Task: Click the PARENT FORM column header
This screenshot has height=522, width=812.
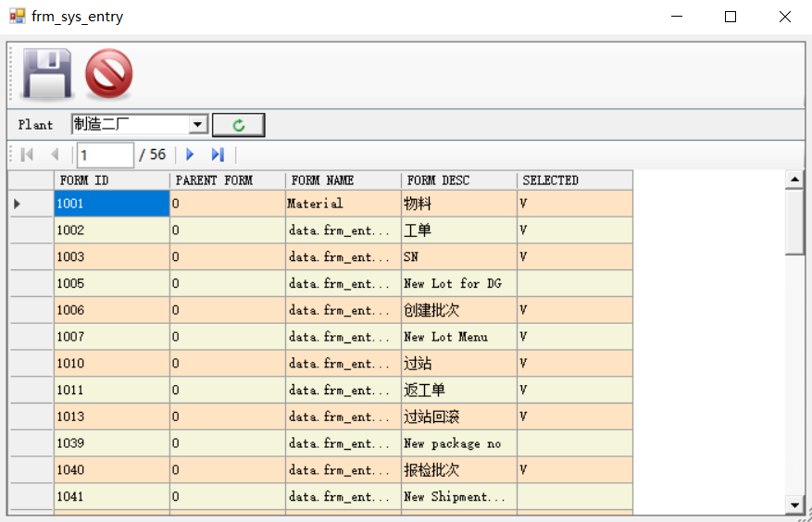Action: point(227,180)
